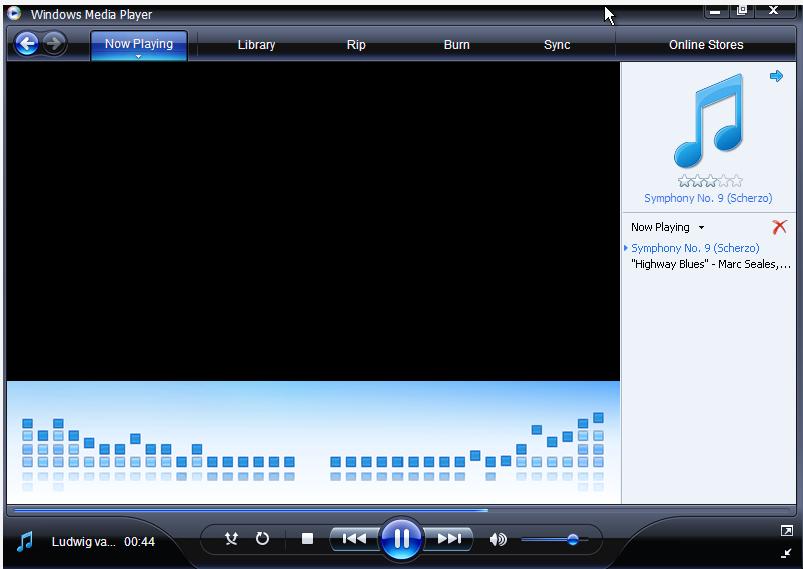Click Symphony No. 9 (Scherzo) title under album art
Image resolution: width=803 pixels, height=569 pixels.
[708, 198]
